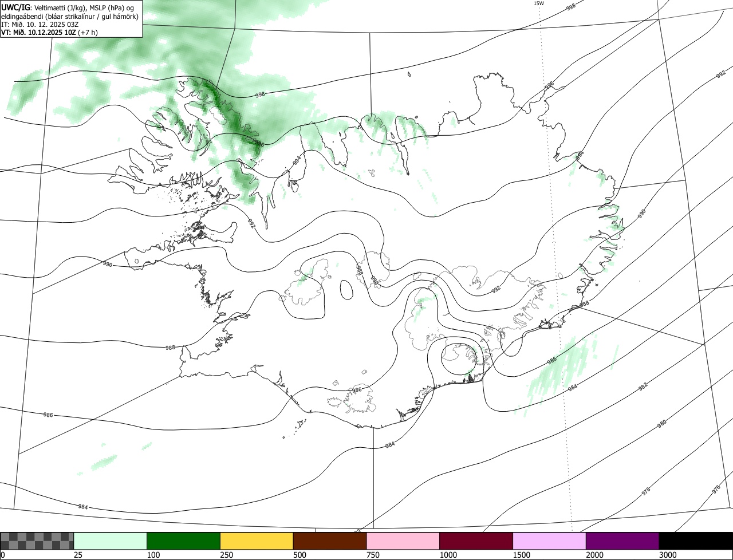Click the legend value '3000'
The height and width of the screenshot is (560, 733).
(668, 555)
